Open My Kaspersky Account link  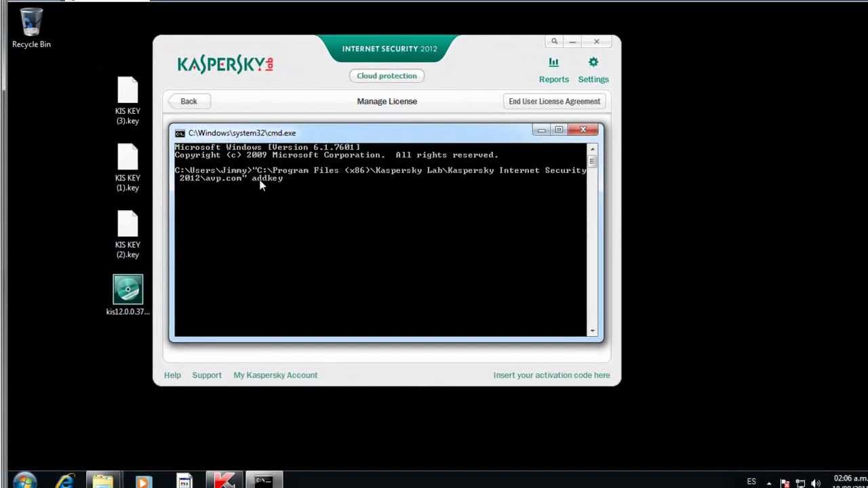[x=275, y=375]
